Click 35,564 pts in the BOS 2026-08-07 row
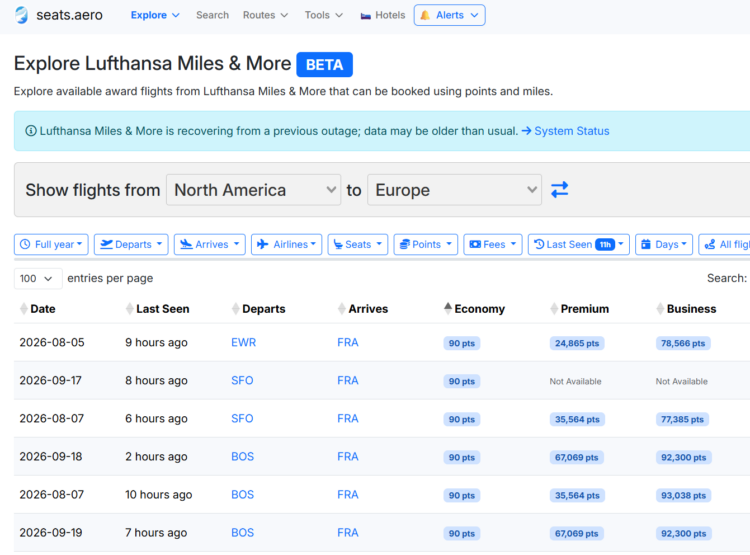The width and height of the screenshot is (750, 555). pyautogui.click(x=577, y=495)
